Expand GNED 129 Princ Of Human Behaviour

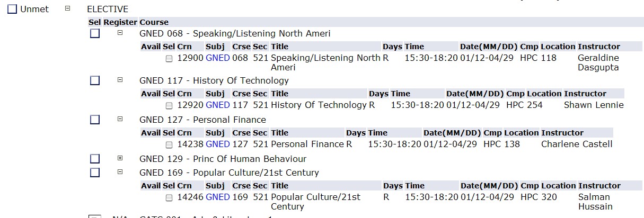point(120,158)
